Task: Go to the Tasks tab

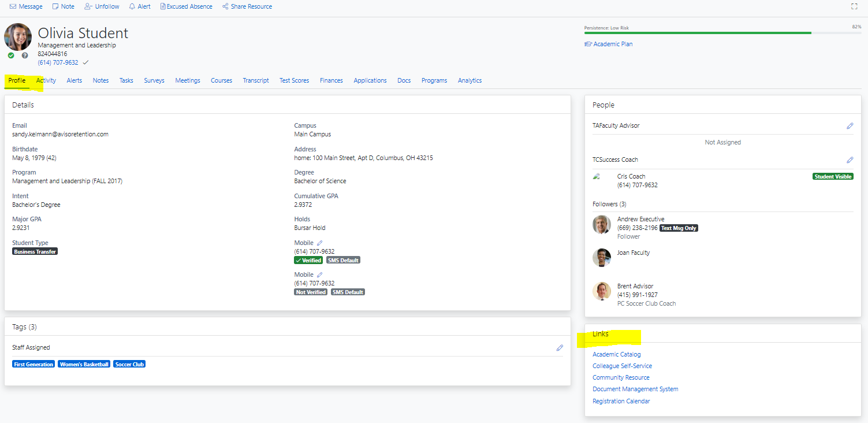Action: coord(126,80)
